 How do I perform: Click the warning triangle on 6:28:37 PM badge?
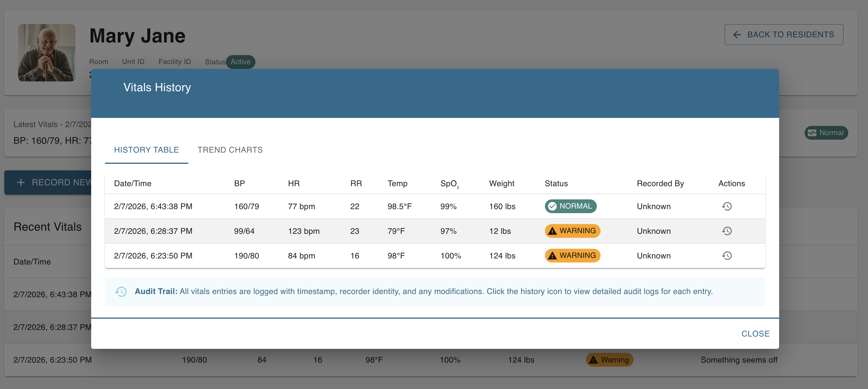(x=553, y=231)
